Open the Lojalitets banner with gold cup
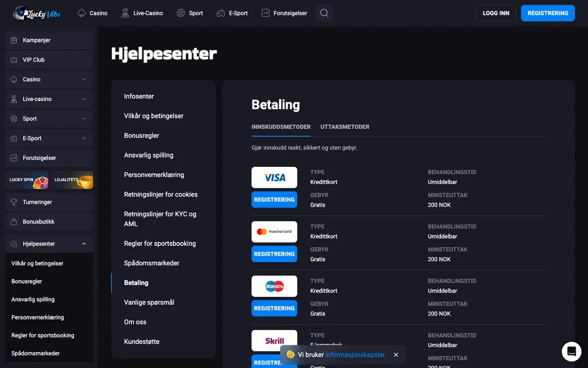The width and height of the screenshot is (588, 368). tap(72, 180)
